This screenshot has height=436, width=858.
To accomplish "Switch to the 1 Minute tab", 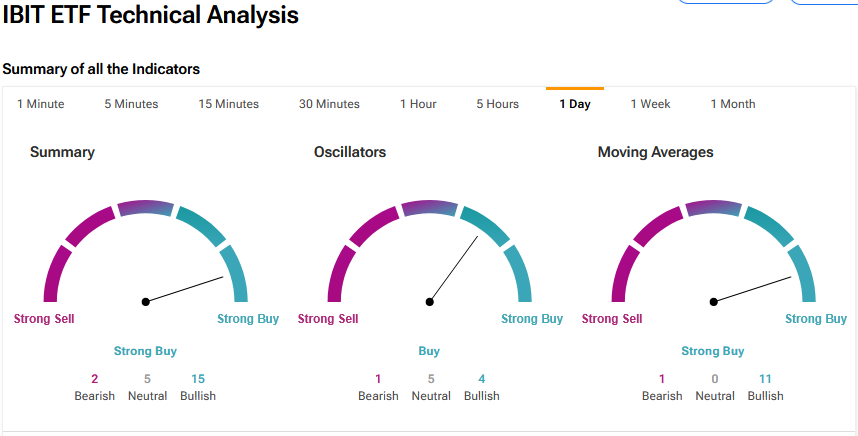I will [40, 104].
